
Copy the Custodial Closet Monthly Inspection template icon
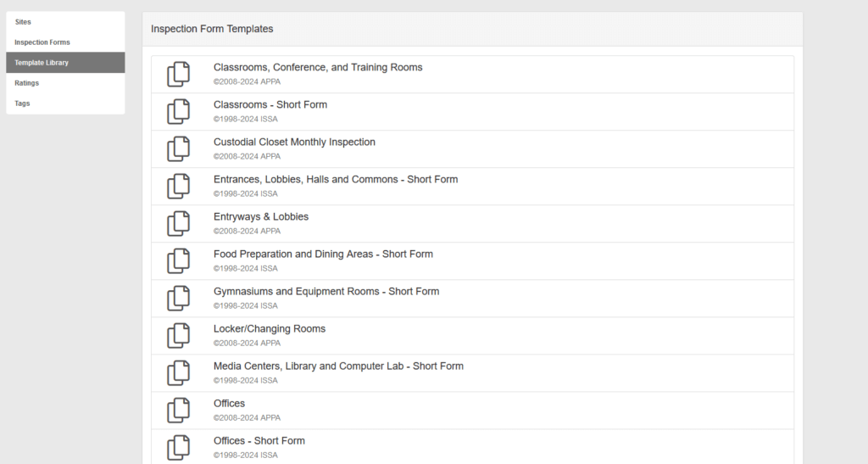click(178, 149)
